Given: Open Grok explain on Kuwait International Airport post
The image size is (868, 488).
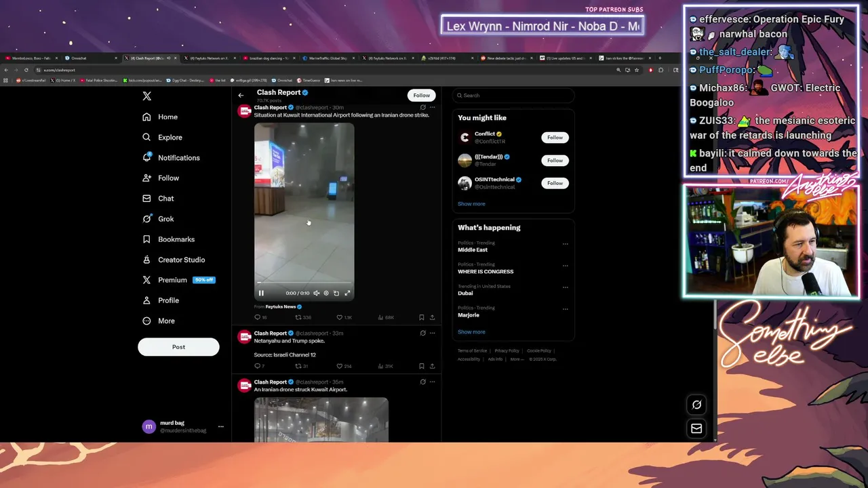Looking at the screenshot, I should [x=422, y=107].
